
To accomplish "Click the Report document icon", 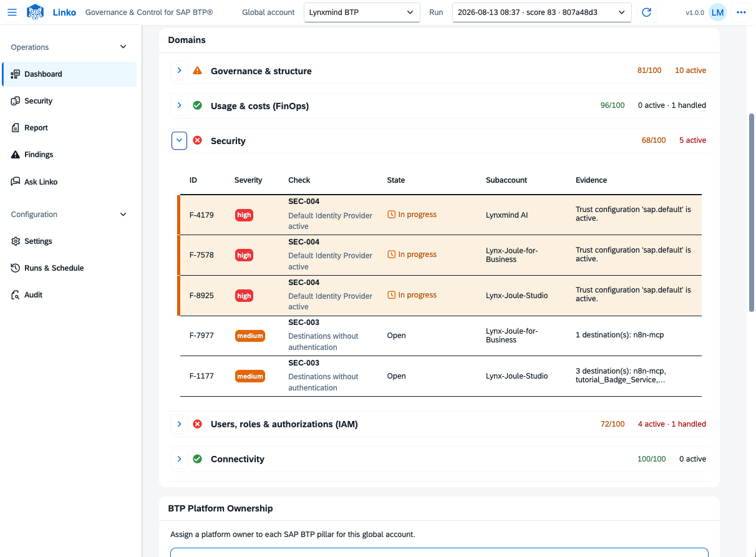I will 16,127.
